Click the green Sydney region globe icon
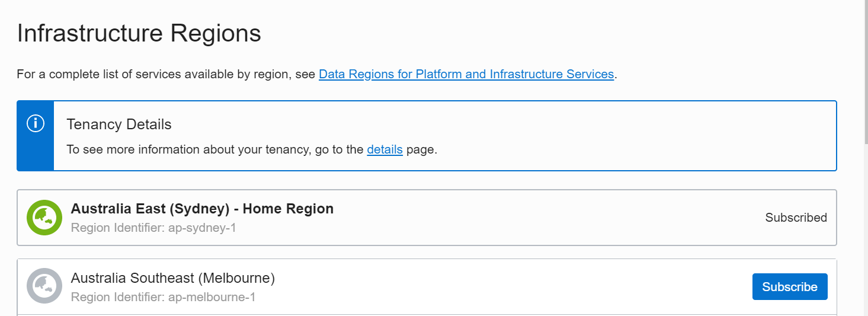The image size is (868, 316). pyautogui.click(x=44, y=218)
